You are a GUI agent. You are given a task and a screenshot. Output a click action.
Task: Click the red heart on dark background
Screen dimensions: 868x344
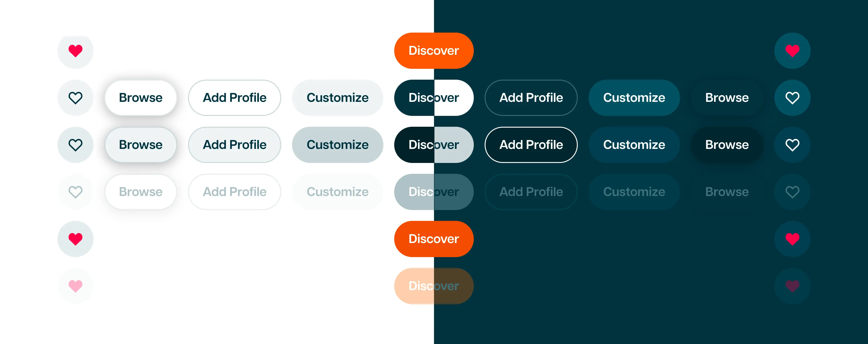click(x=792, y=51)
